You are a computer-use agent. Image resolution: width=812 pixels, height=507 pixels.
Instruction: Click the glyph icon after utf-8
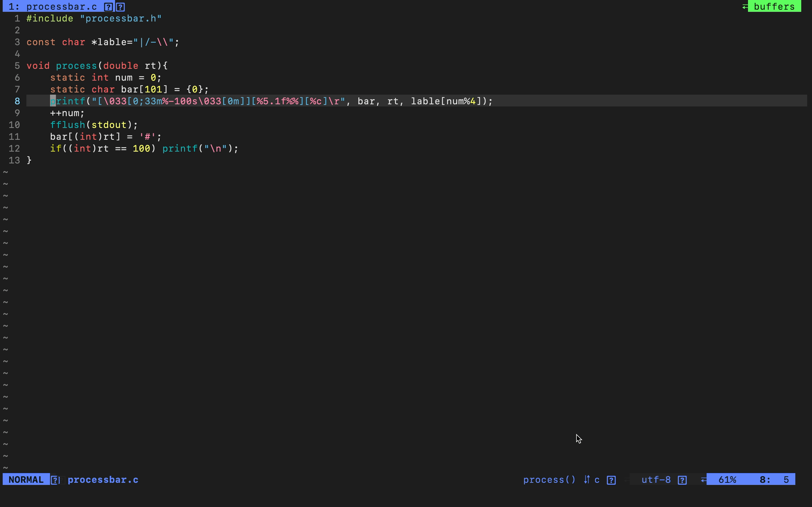click(682, 480)
